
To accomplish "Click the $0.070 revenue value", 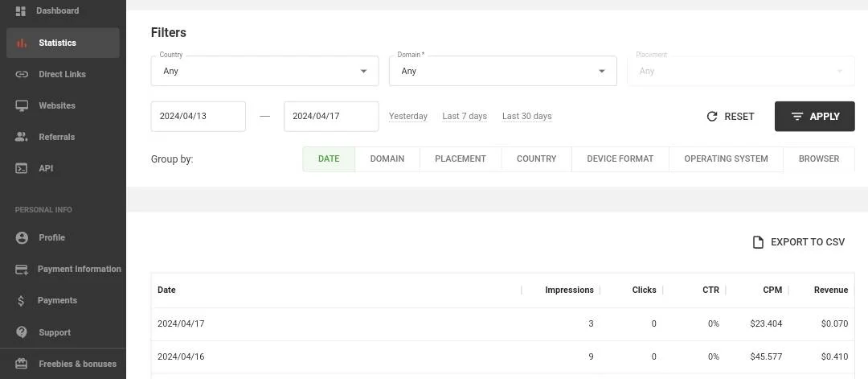I will tap(835, 323).
